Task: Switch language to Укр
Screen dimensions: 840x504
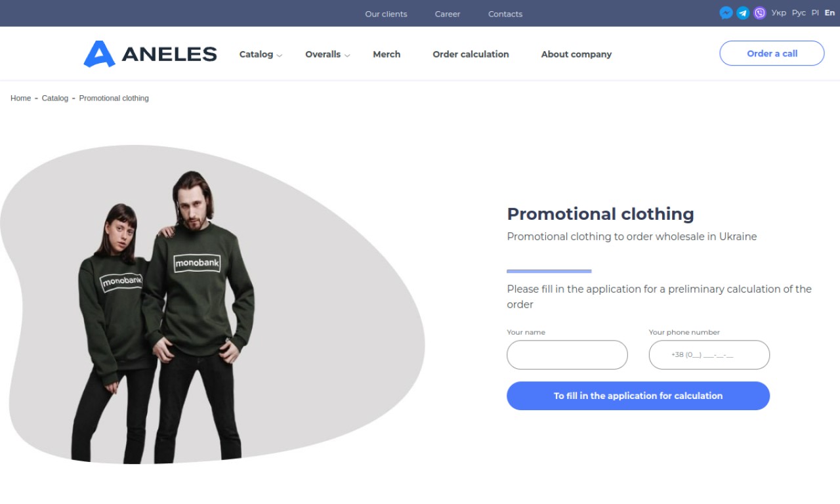Action: 779,13
